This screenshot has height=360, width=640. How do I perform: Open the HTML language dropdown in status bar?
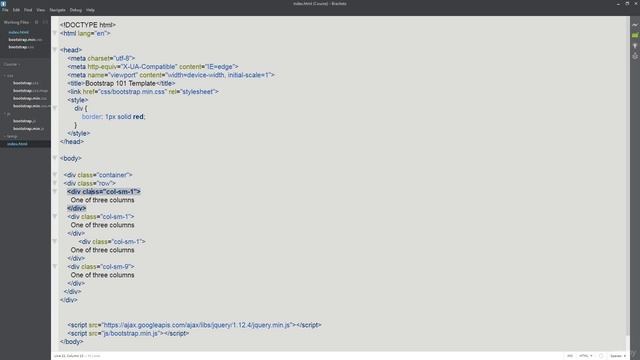585,356
